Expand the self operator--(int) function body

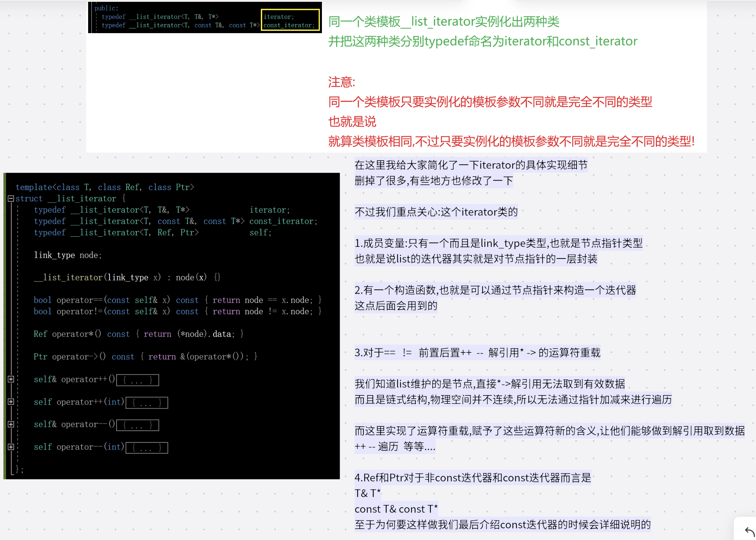(11, 447)
